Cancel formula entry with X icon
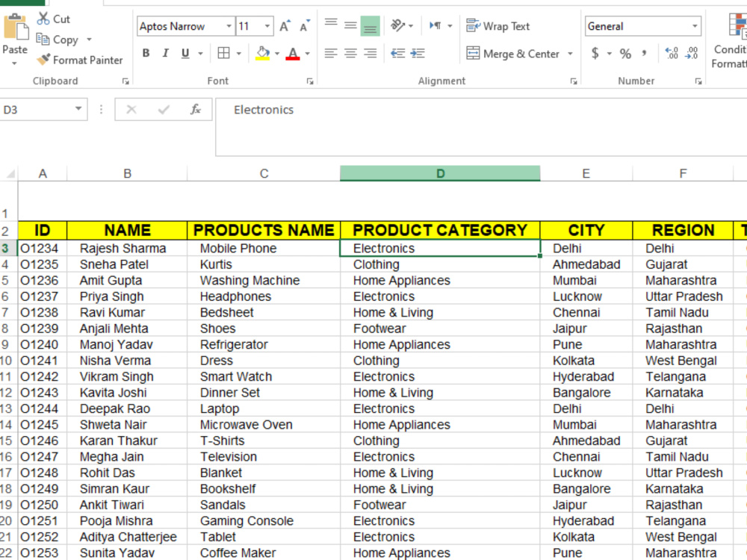The width and height of the screenshot is (747, 560). 131,110
